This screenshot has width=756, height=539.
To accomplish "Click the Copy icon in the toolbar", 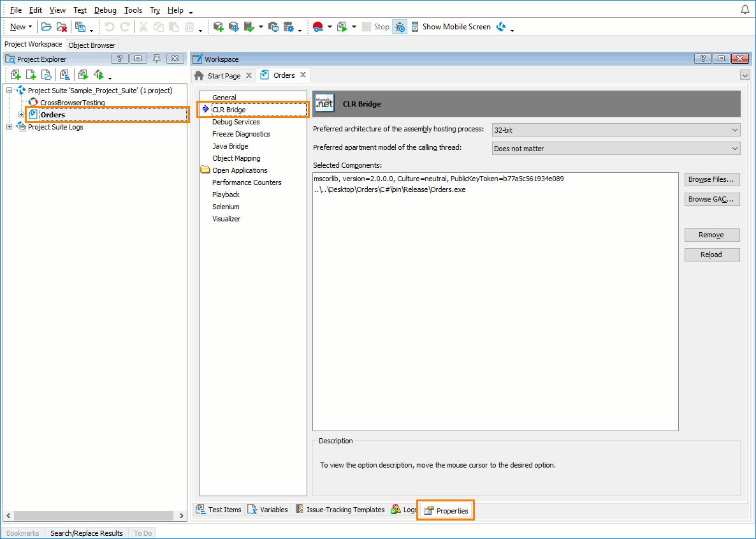I will pyautogui.click(x=159, y=27).
